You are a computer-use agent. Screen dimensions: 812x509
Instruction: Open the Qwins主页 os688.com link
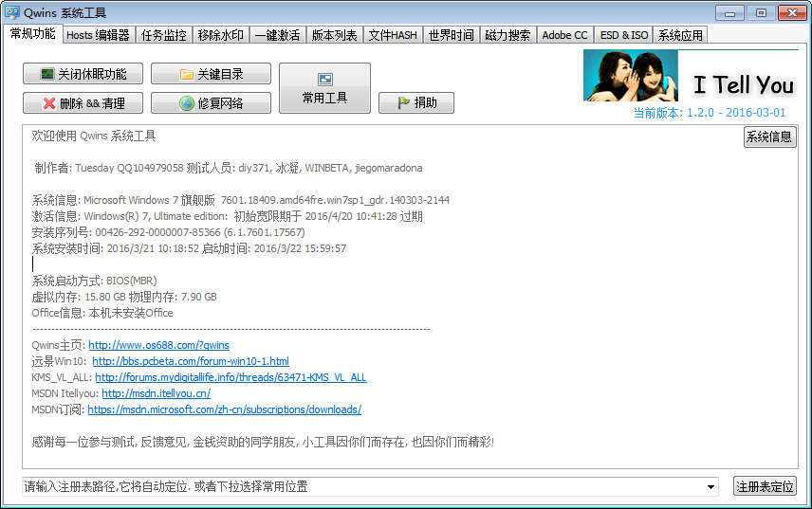click(x=159, y=345)
